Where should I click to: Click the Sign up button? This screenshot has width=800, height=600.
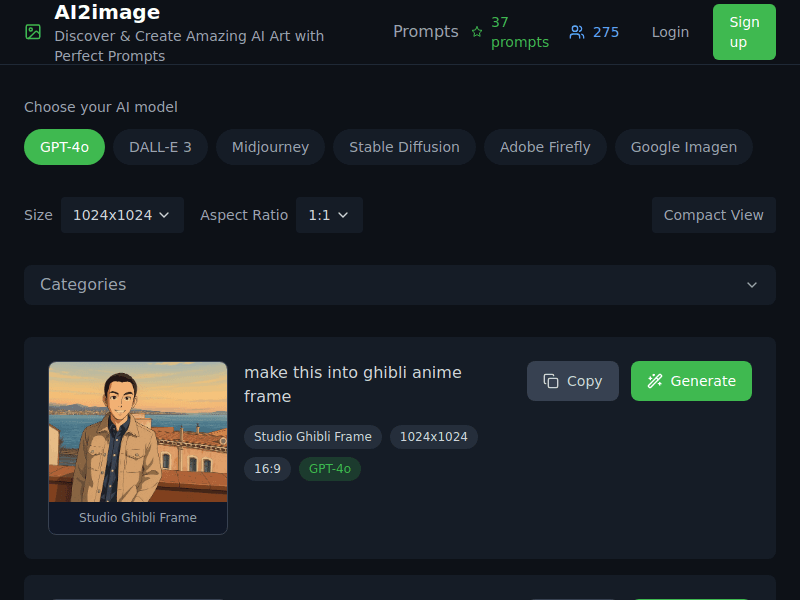(744, 32)
